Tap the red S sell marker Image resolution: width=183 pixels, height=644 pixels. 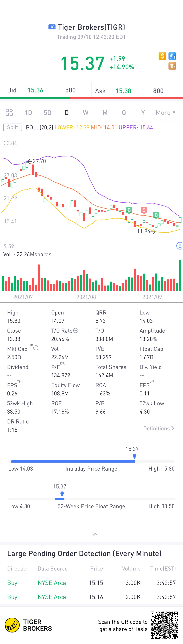pyautogui.click(x=144, y=210)
